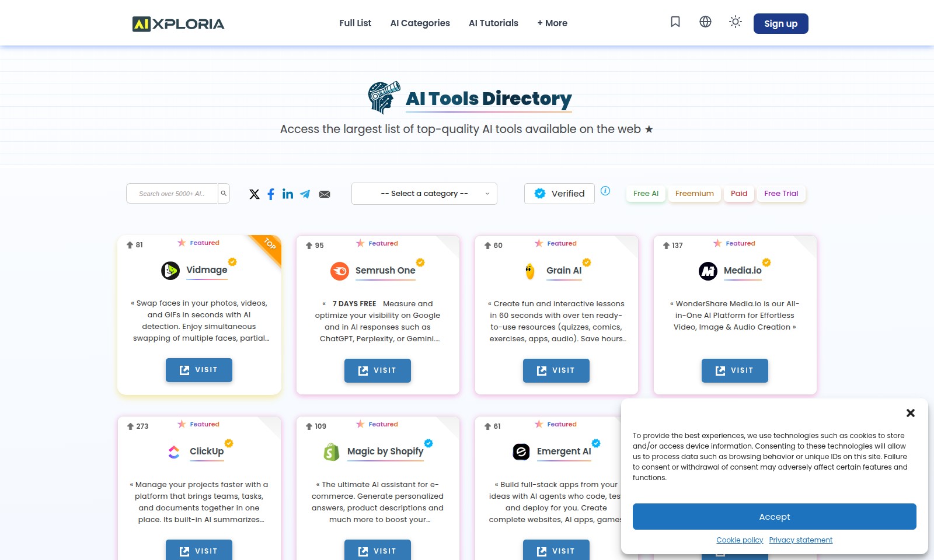The height and width of the screenshot is (560, 934).
Task: Click the Grain AI logo icon
Action: pos(530,271)
